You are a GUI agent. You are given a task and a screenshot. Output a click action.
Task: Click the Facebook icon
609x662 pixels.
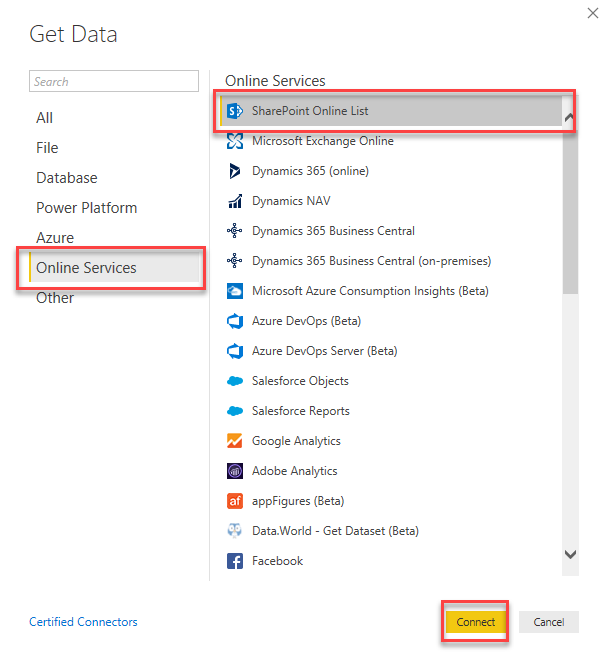pos(235,561)
